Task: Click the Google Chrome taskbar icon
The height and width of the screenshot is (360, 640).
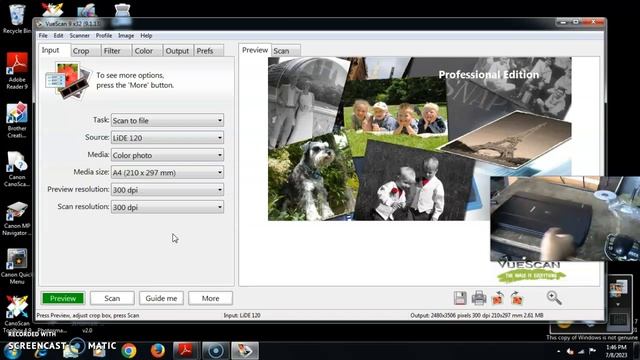Action: [129, 351]
